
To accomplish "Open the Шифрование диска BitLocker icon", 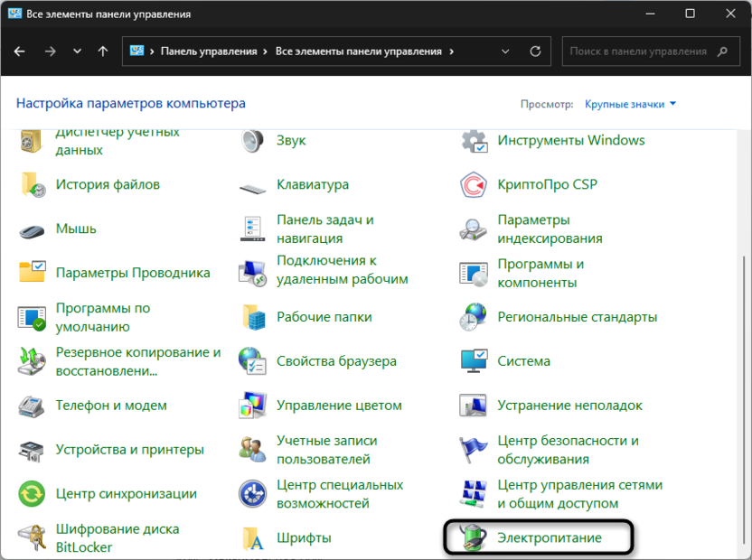I will point(33,538).
